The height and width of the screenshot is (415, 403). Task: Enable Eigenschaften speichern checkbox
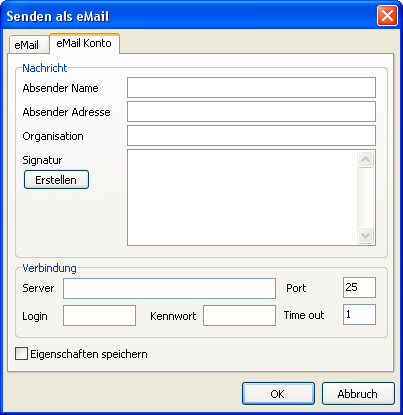pos(21,354)
